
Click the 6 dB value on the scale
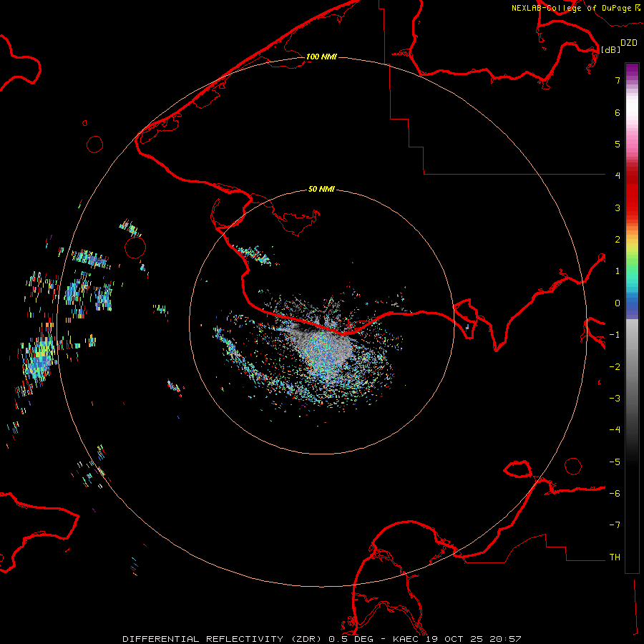click(x=618, y=112)
